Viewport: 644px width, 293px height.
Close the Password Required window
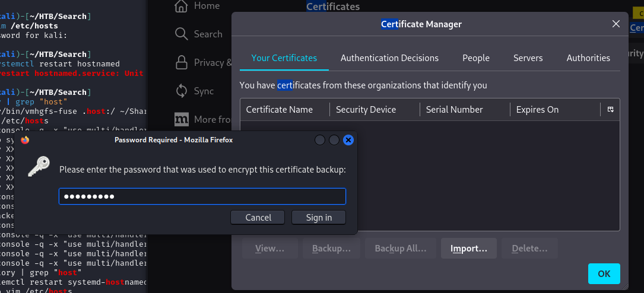(x=348, y=141)
